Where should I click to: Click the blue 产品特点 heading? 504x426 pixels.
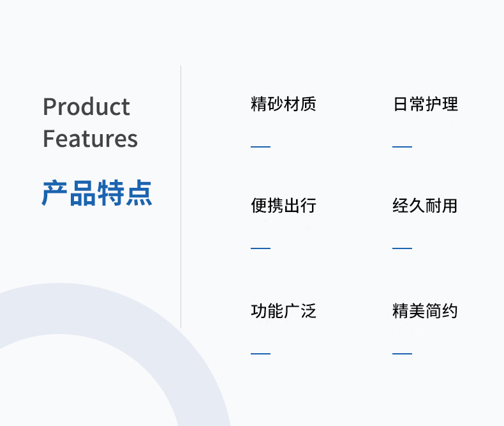click(x=97, y=193)
